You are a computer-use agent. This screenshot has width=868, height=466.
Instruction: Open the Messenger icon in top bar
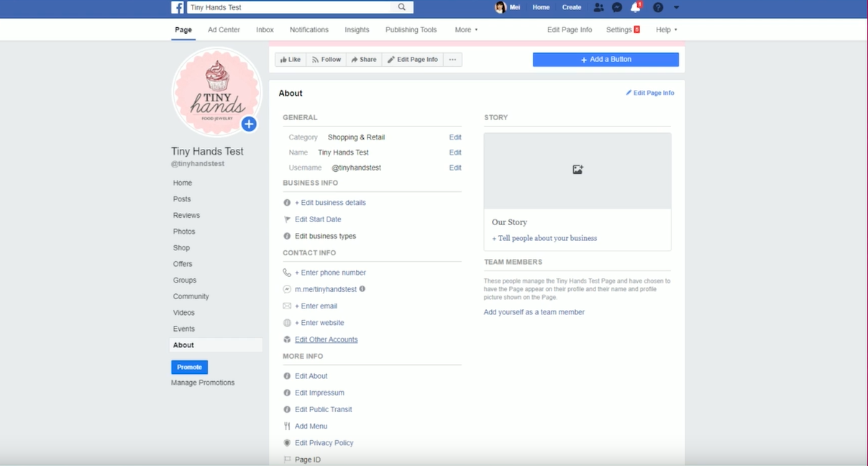click(x=617, y=7)
